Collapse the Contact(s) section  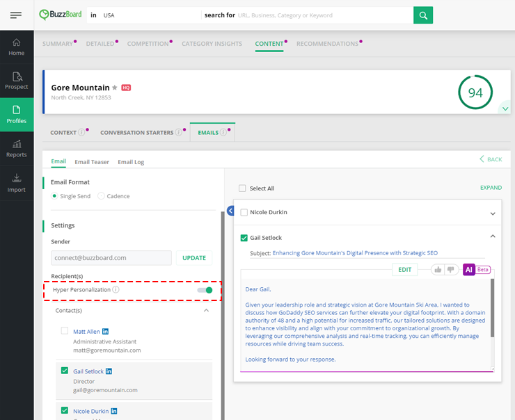(206, 310)
